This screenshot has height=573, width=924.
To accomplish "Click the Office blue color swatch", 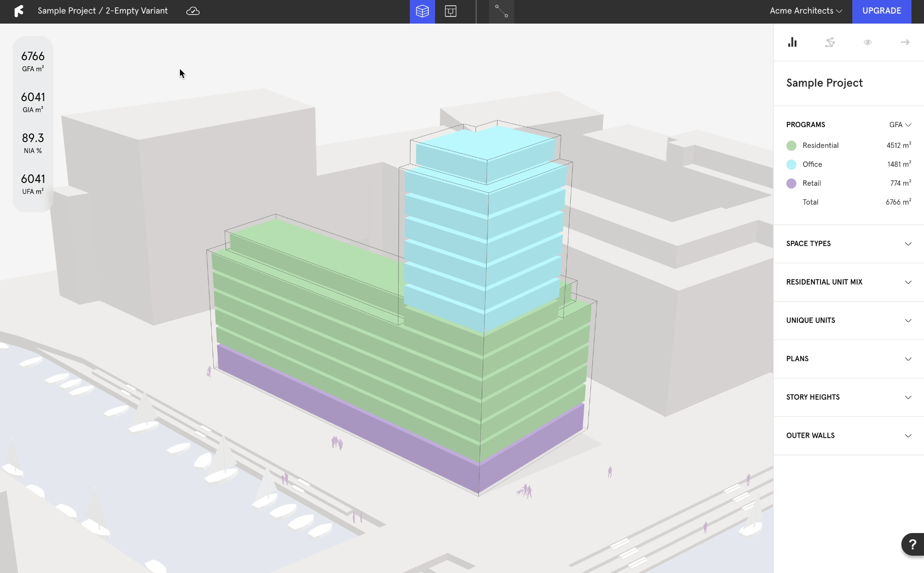I will click(x=791, y=165).
